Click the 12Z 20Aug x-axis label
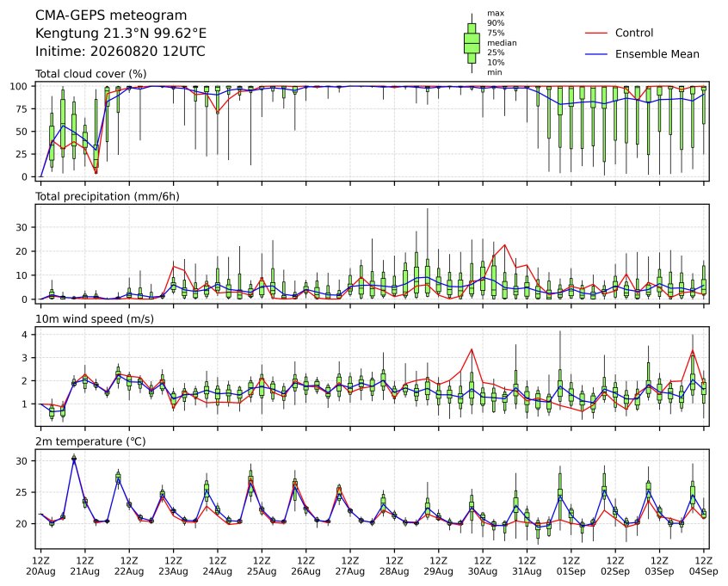This screenshot has height=586, width=728. click(x=40, y=566)
